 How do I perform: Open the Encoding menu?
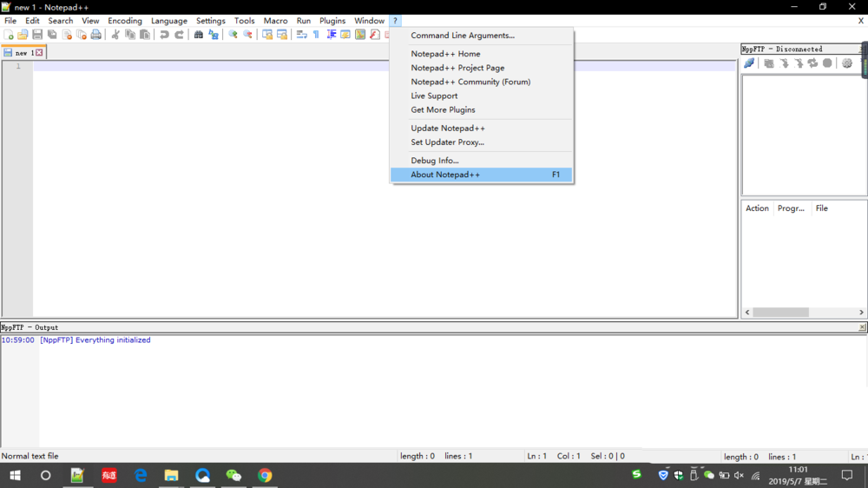(124, 21)
